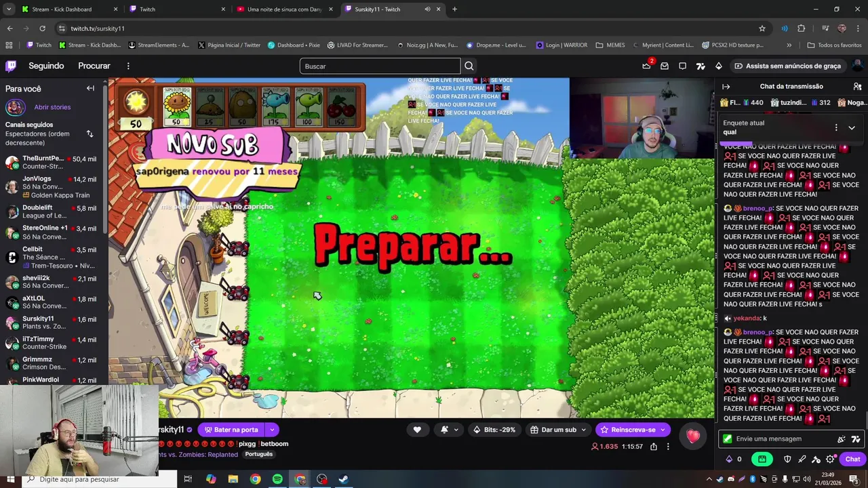Open Doublelift channel in sidebar
The image size is (868, 488).
coord(53,211)
